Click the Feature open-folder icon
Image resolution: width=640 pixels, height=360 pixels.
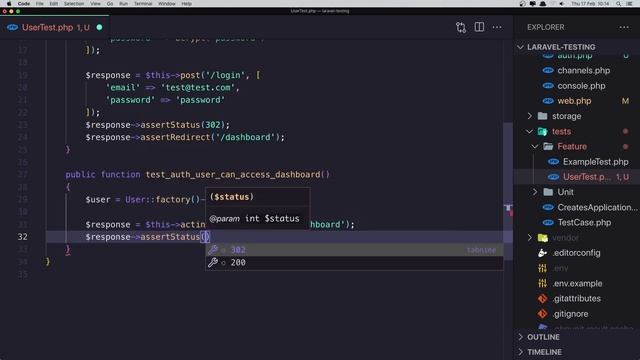click(x=548, y=147)
